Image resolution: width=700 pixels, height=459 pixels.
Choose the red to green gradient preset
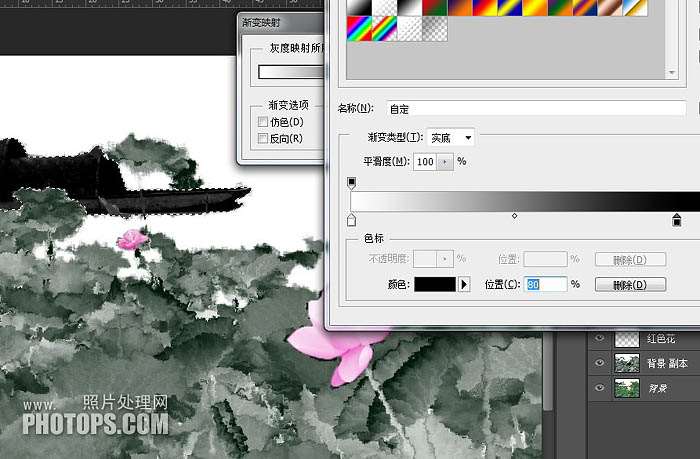[x=435, y=7]
